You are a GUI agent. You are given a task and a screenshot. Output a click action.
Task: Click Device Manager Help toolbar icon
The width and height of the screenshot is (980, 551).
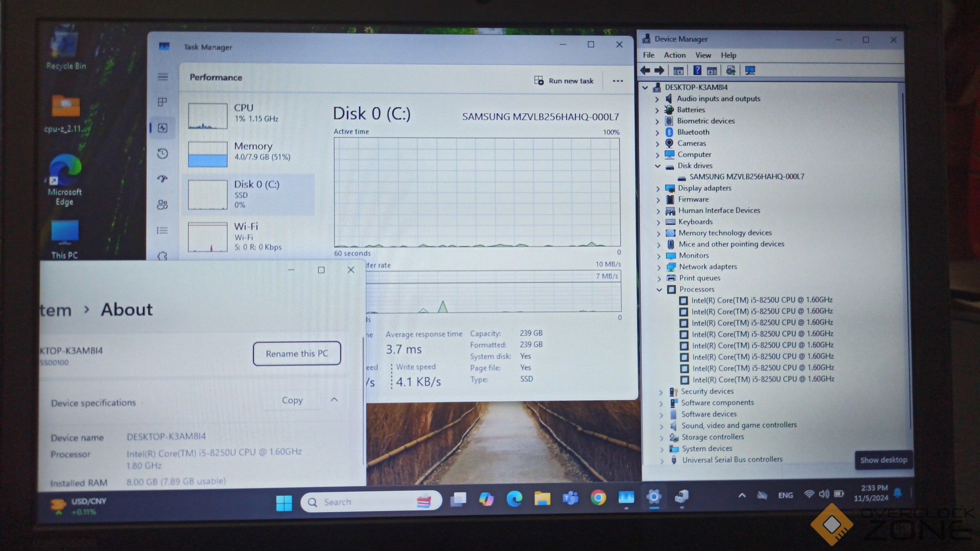pyautogui.click(x=697, y=70)
